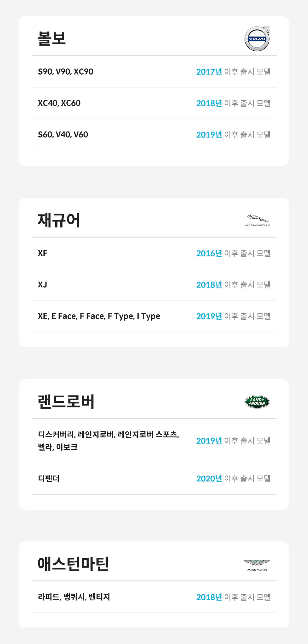Click the XE, E Face, F Face row
The width and height of the screenshot is (308, 644).
tap(99, 316)
